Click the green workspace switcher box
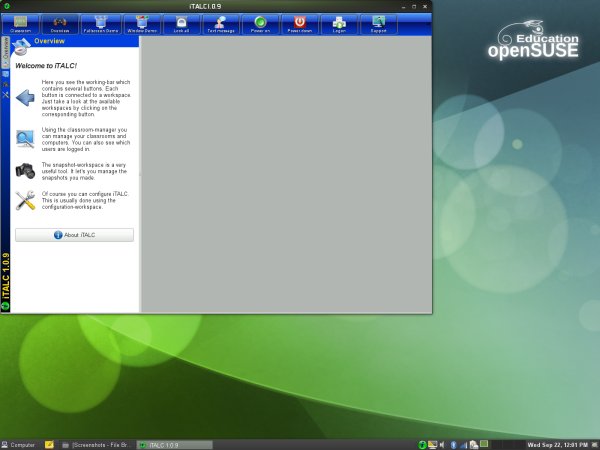Image resolution: width=600 pixels, height=450 pixels. [x=484, y=444]
